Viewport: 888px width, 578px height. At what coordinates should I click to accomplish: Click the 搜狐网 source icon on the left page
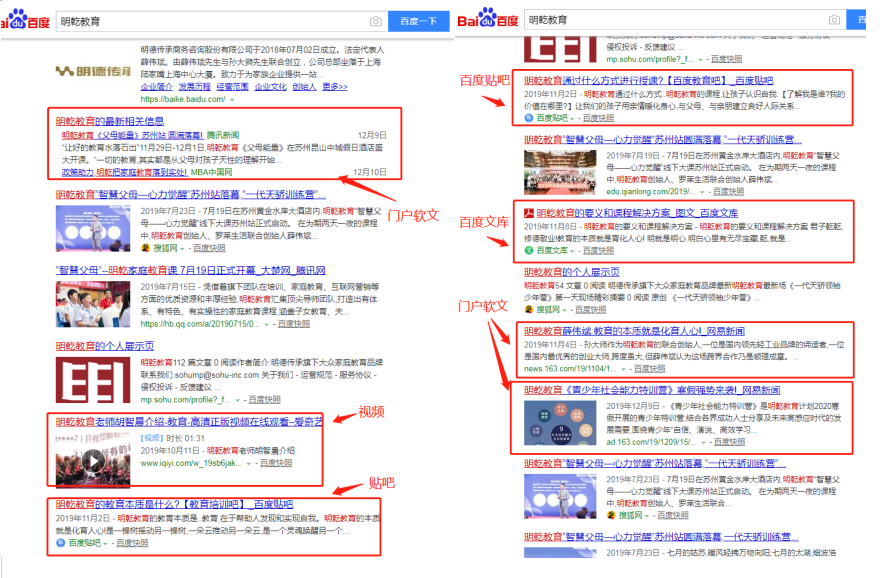146,248
